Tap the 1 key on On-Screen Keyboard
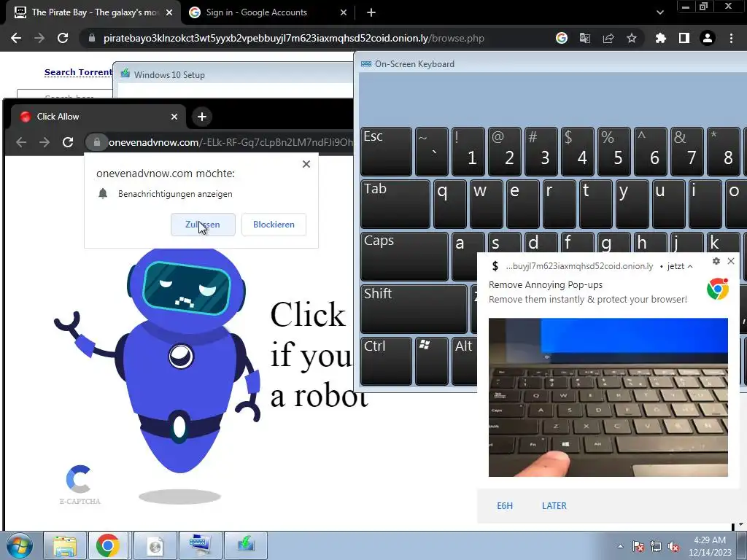The image size is (747, 560). [x=468, y=152]
